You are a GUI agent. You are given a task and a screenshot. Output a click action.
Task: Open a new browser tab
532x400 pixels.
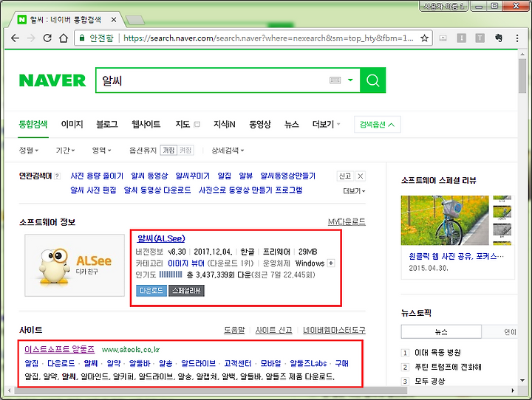pyautogui.click(x=135, y=20)
